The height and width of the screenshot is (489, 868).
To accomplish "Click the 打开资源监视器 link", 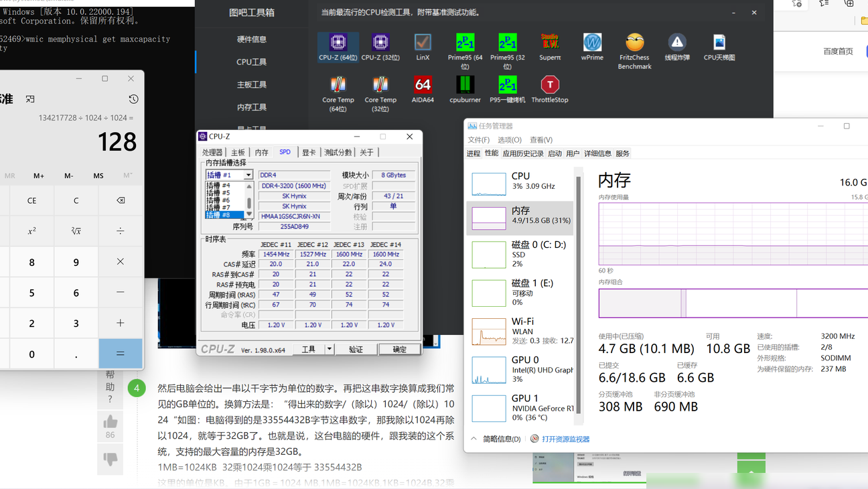I will (566, 439).
